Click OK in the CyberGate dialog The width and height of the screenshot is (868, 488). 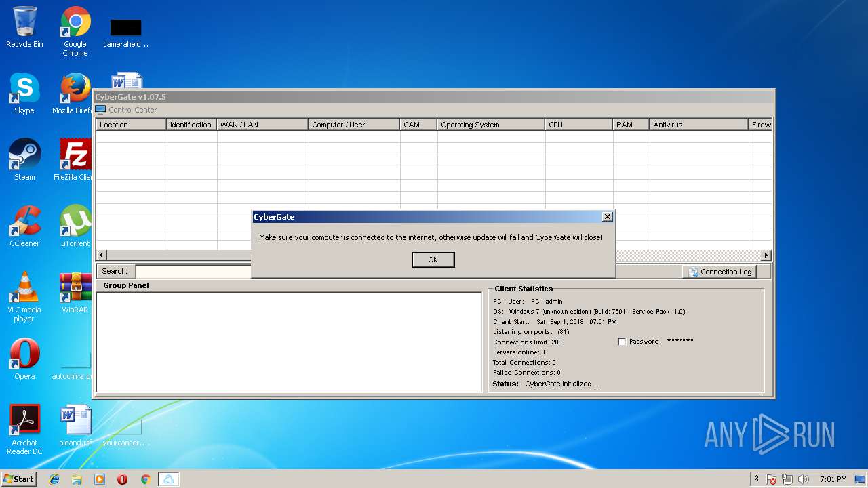point(433,260)
